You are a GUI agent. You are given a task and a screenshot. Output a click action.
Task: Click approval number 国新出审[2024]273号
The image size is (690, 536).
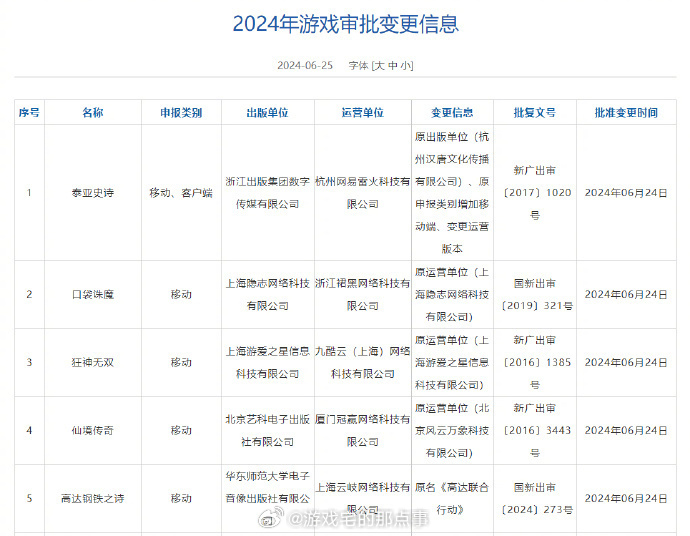(537, 499)
